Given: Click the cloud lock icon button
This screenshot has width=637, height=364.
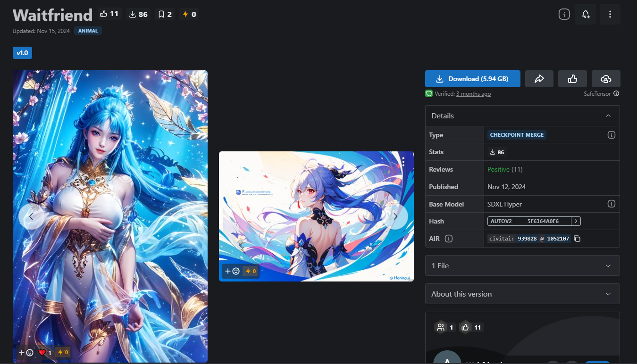Looking at the screenshot, I should pyautogui.click(x=606, y=79).
